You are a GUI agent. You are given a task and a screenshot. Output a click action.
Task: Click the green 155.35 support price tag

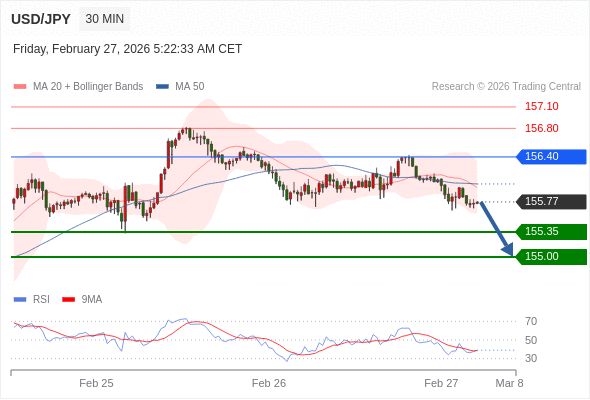(552, 231)
